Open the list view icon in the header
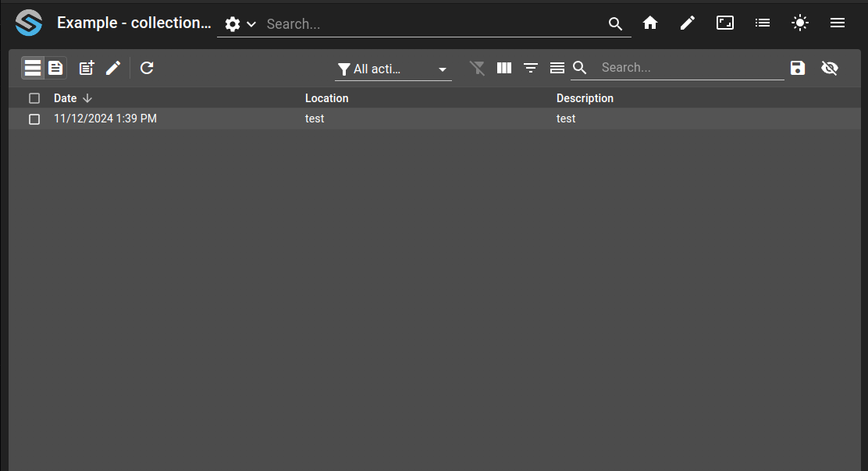The image size is (868, 471). (763, 23)
